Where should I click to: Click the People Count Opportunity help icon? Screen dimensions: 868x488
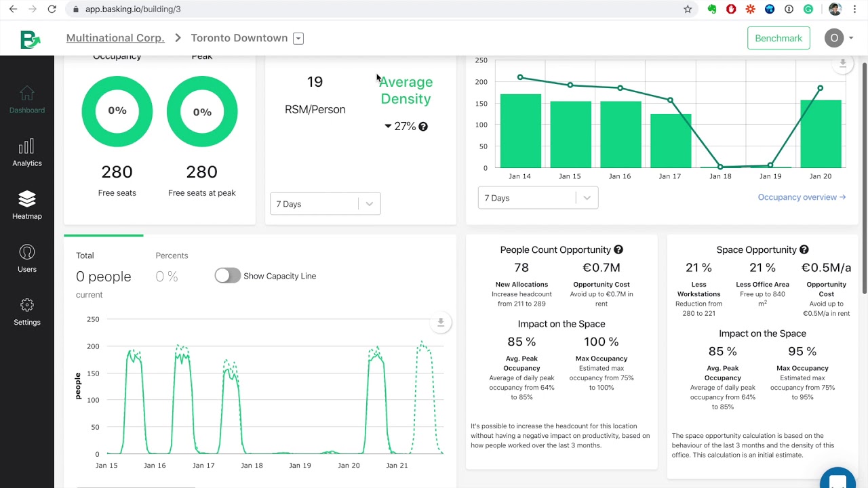618,250
